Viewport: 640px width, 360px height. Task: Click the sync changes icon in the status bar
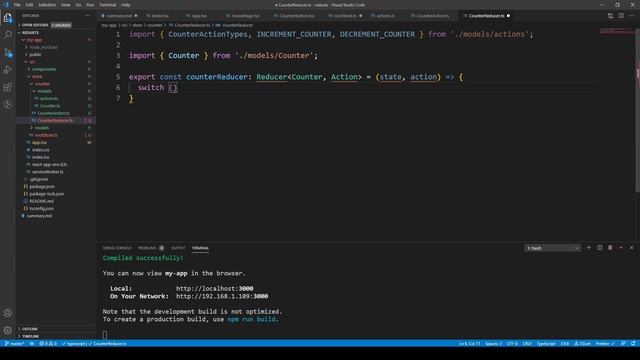pos(32,344)
